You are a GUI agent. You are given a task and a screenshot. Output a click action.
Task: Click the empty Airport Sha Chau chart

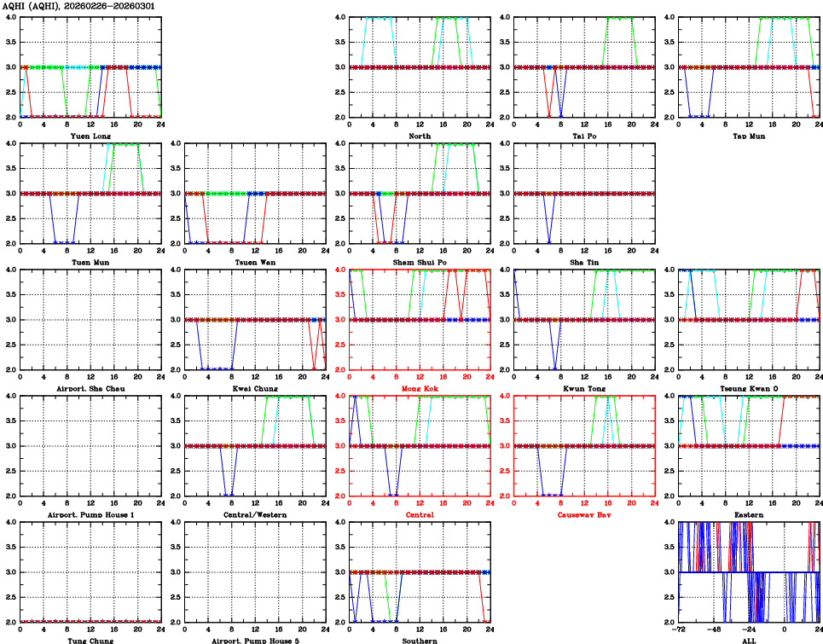(x=90, y=320)
